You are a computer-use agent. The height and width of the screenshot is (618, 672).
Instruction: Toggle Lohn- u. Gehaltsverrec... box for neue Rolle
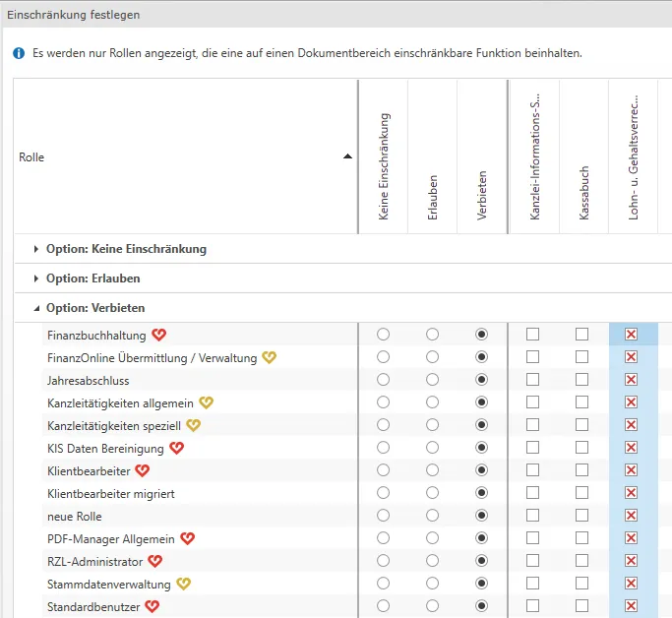(x=632, y=516)
